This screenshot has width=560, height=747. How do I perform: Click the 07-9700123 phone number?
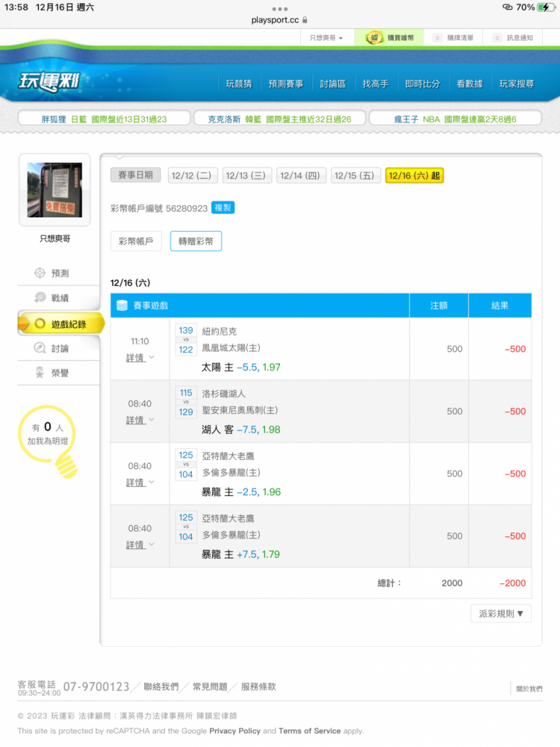96,686
